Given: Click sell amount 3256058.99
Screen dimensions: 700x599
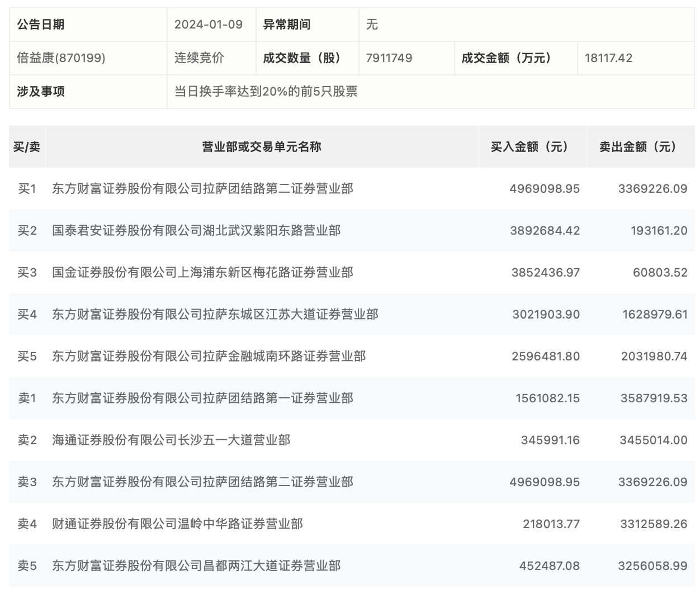Looking at the screenshot, I should (653, 566).
